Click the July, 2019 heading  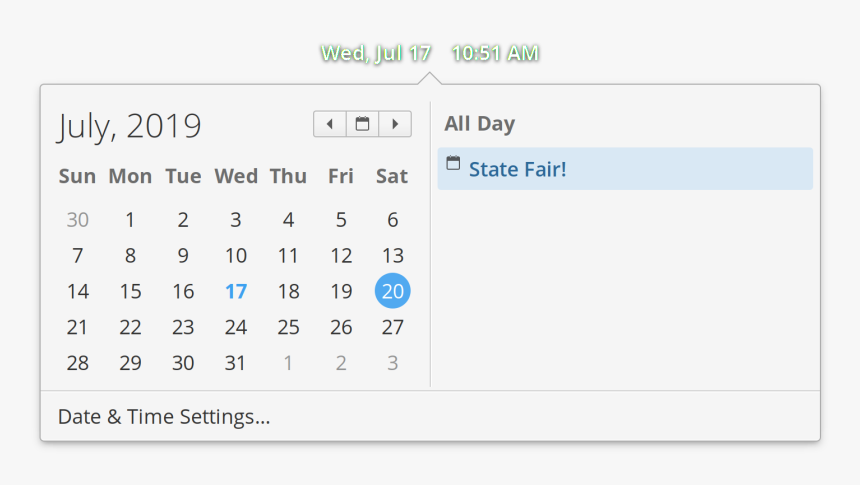click(129, 126)
